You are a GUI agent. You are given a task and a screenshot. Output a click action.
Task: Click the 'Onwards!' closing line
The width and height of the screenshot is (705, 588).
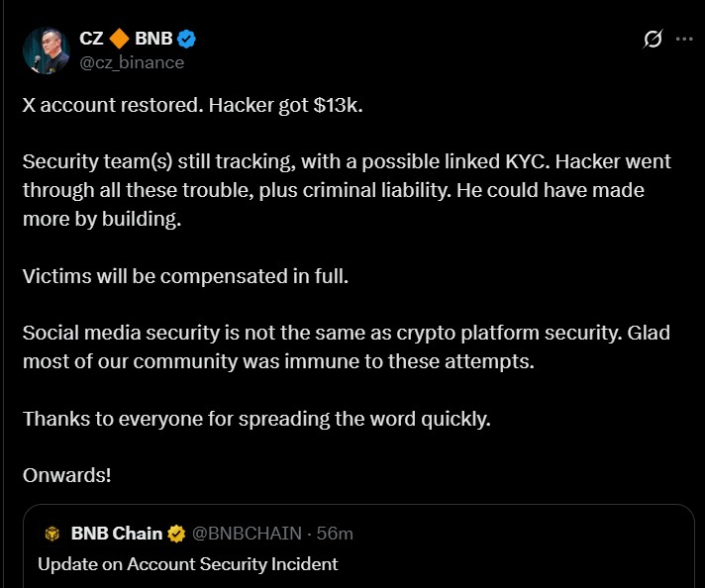[x=67, y=474]
